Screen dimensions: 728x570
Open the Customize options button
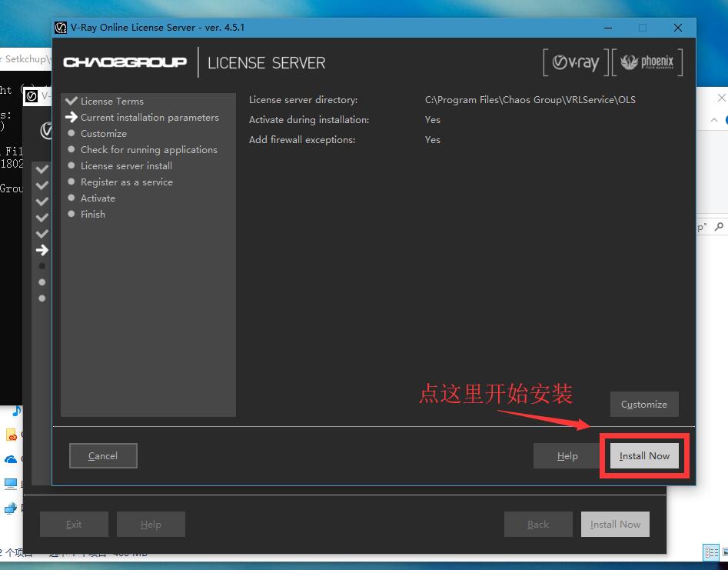pos(644,404)
